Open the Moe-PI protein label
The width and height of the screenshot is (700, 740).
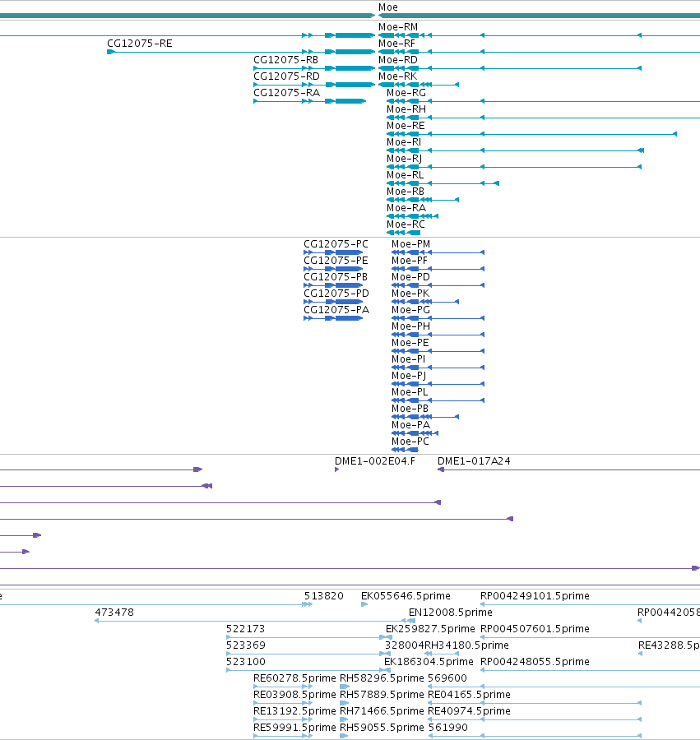(408, 359)
